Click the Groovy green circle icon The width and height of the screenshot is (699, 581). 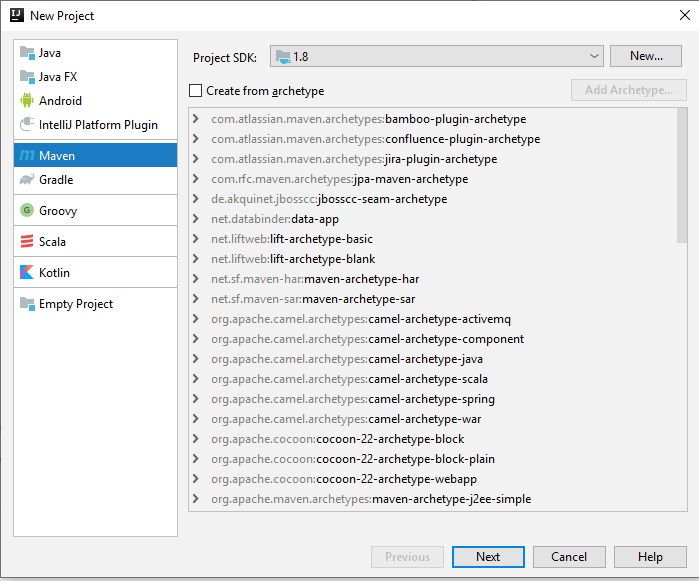(x=27, y=210)
